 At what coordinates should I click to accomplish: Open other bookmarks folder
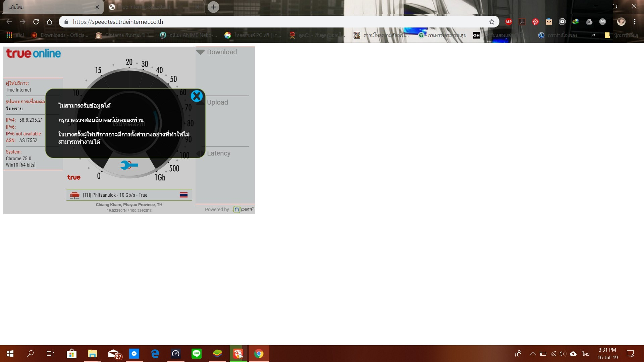[621, 35]
